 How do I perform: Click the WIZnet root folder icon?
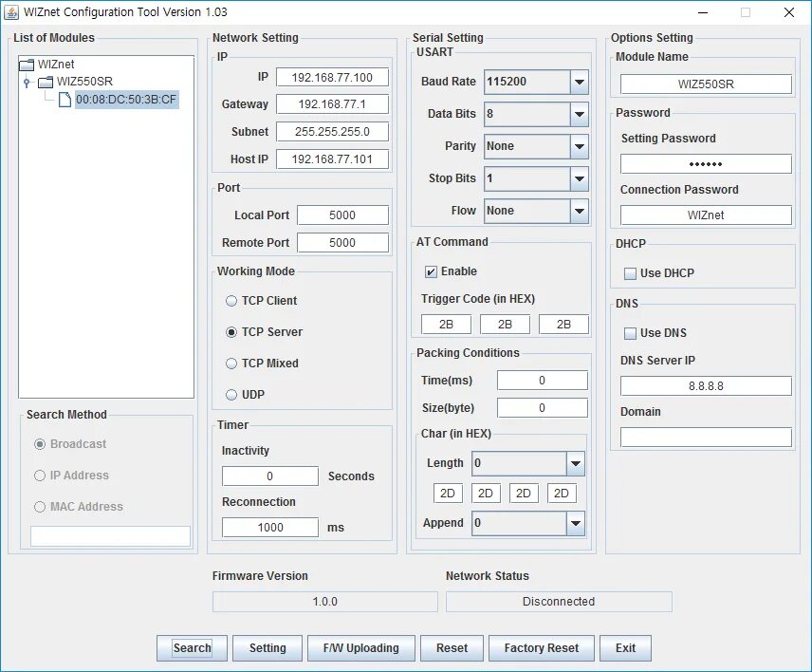[27, 65]
